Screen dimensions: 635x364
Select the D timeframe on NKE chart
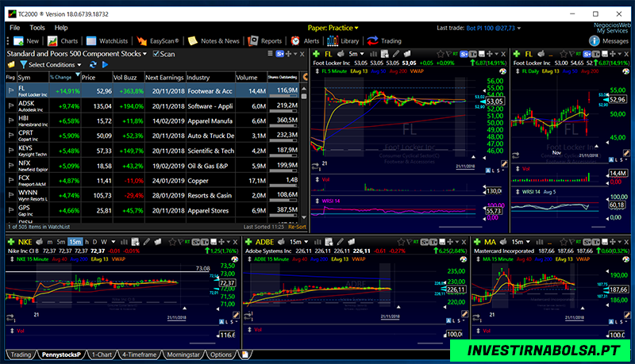[x=94, y=242]
